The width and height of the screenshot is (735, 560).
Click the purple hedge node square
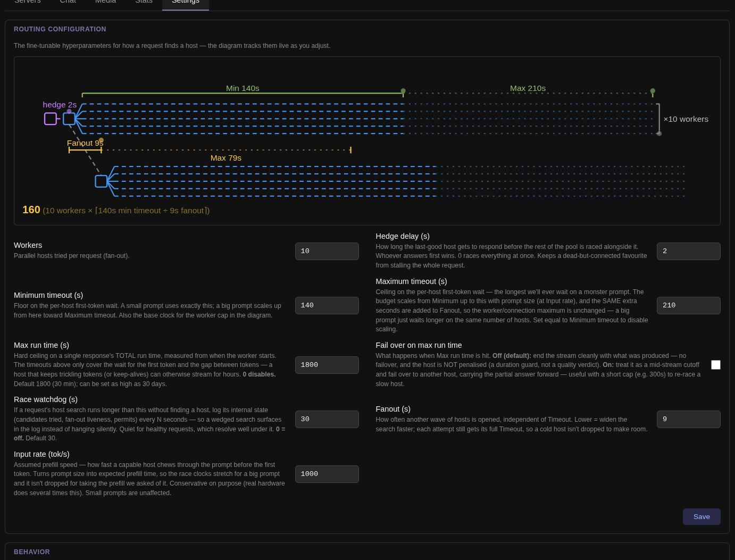coord(51,119)
